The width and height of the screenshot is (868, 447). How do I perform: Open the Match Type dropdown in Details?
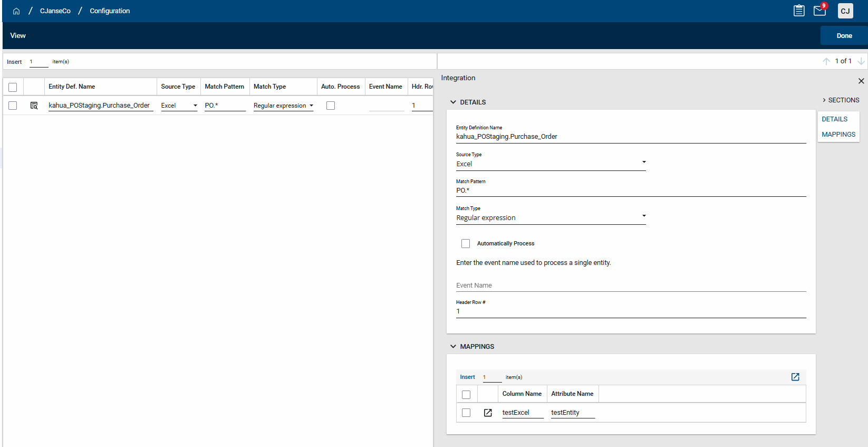point(551,217)
